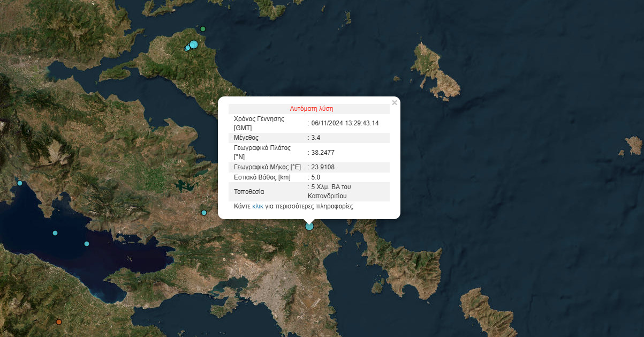Click the western cyan marker in gulf waters

coord(55,233)
